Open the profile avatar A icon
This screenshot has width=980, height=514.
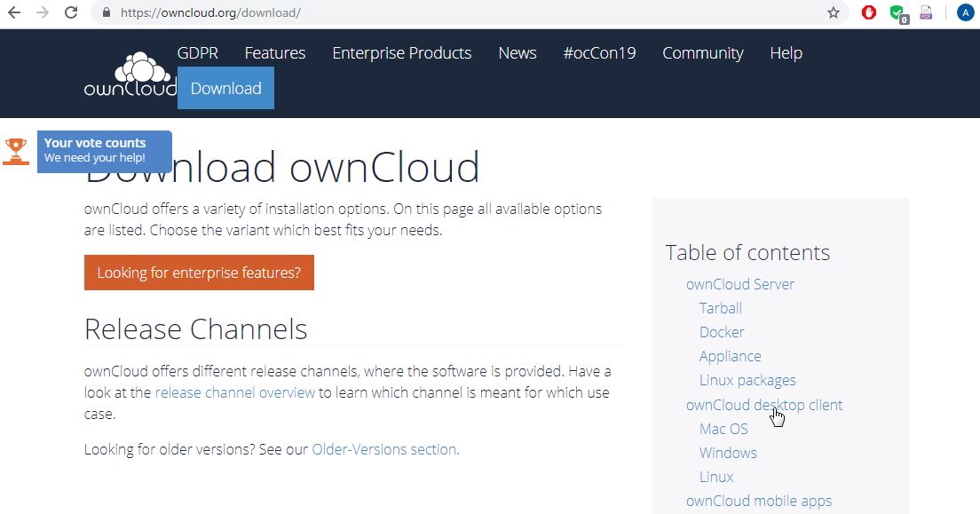pos(966,12)
